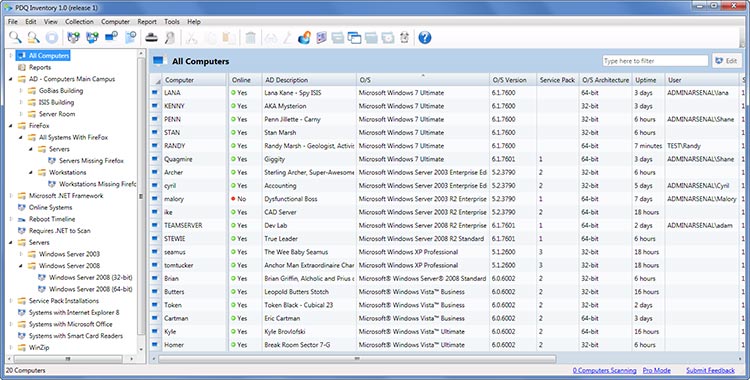Click the monitor icon beside All Computers heading
The height and width of the screenshot is (380, 750).
(159, 61)
